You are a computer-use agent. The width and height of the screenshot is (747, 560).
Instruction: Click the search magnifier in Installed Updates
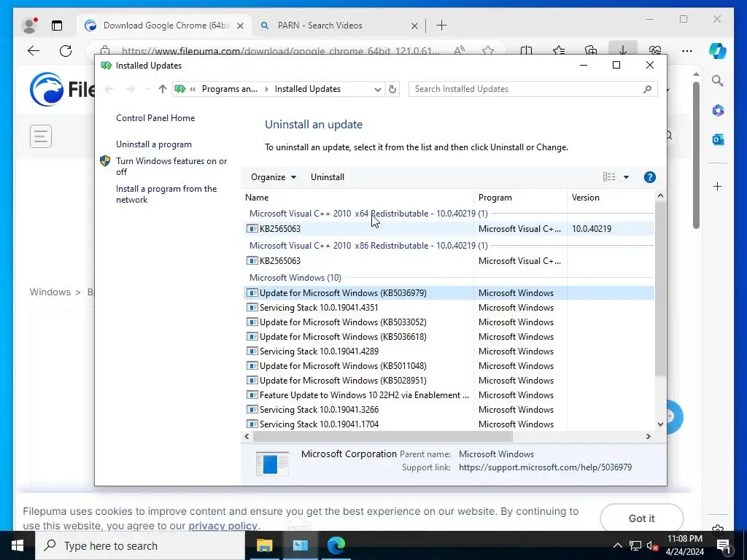[x=647, y=89]
